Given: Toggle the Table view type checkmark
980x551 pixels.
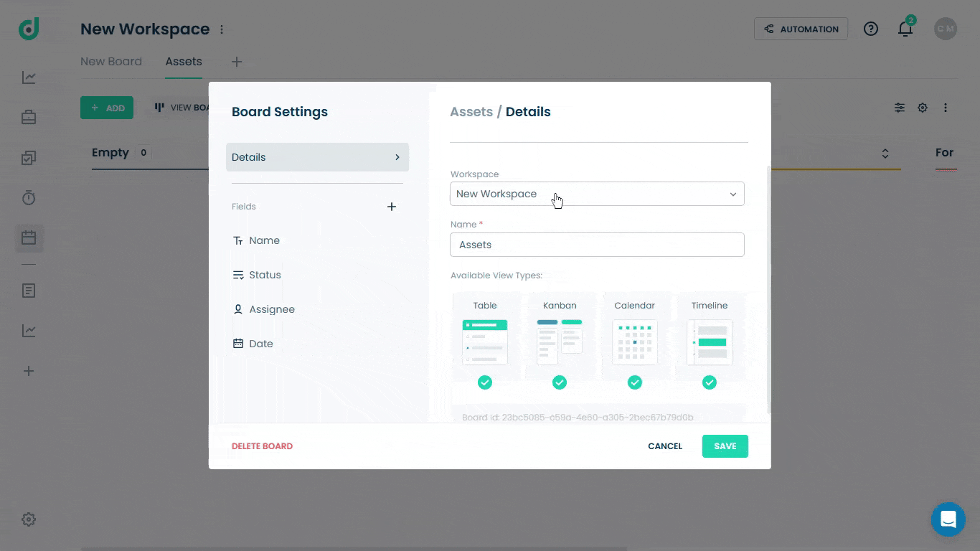Looking at the screenshot, I should pos(485,382).
